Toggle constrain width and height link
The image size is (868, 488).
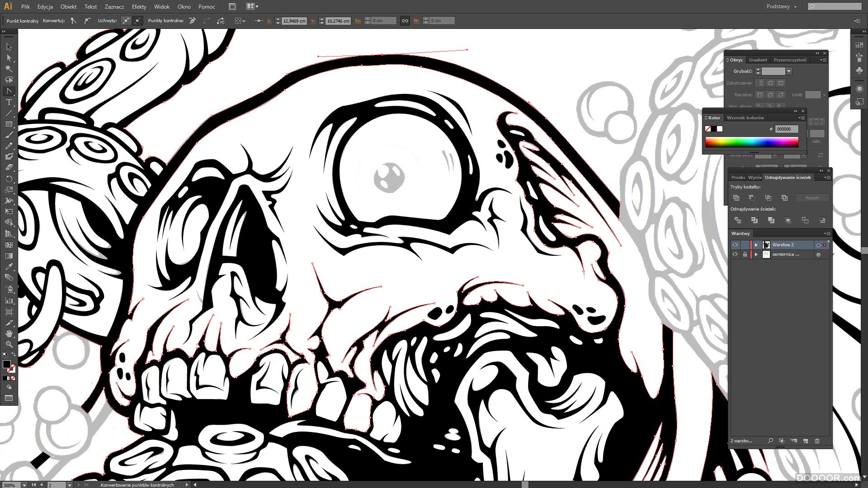tap(405, 21)
